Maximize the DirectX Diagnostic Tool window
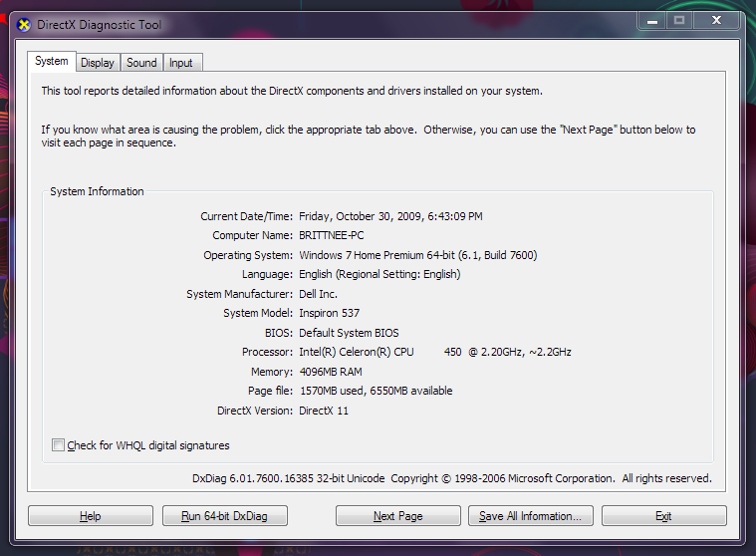Image resolution: width=756 pixels, height=556 pixels. [679, 21]
